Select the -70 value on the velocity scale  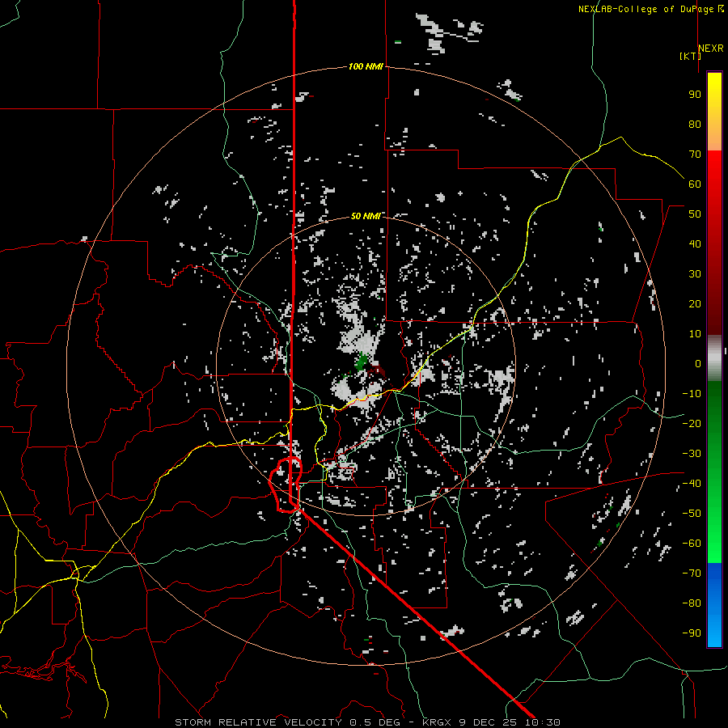click(x=692, y=574)
